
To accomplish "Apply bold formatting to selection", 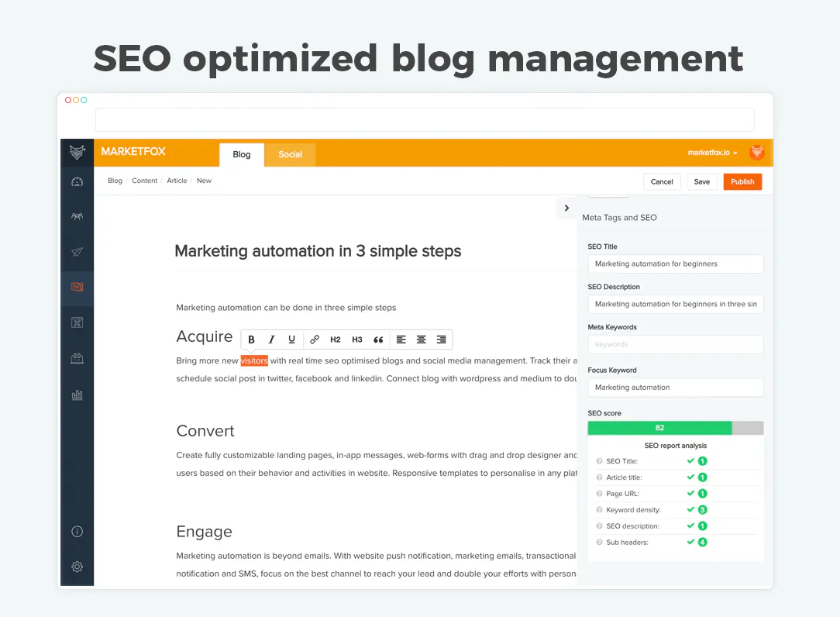I will (251, 340).
